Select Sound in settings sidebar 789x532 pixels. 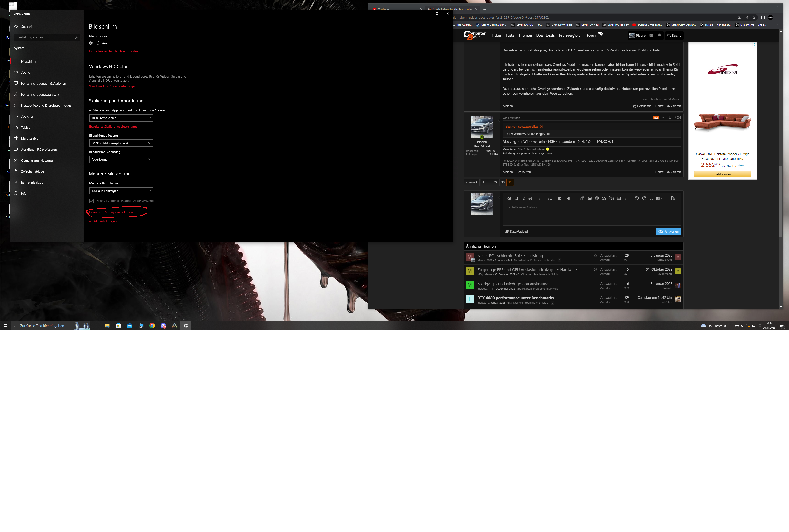tap(25, 73)
